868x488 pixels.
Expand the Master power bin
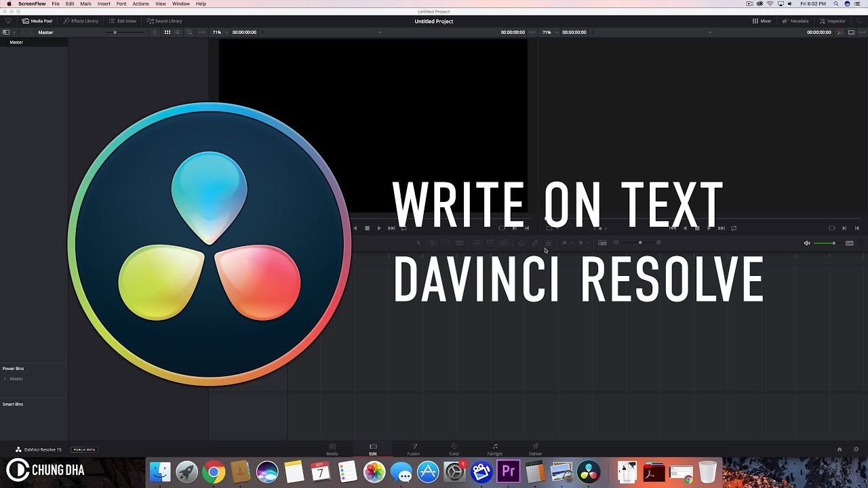[5, 379]
